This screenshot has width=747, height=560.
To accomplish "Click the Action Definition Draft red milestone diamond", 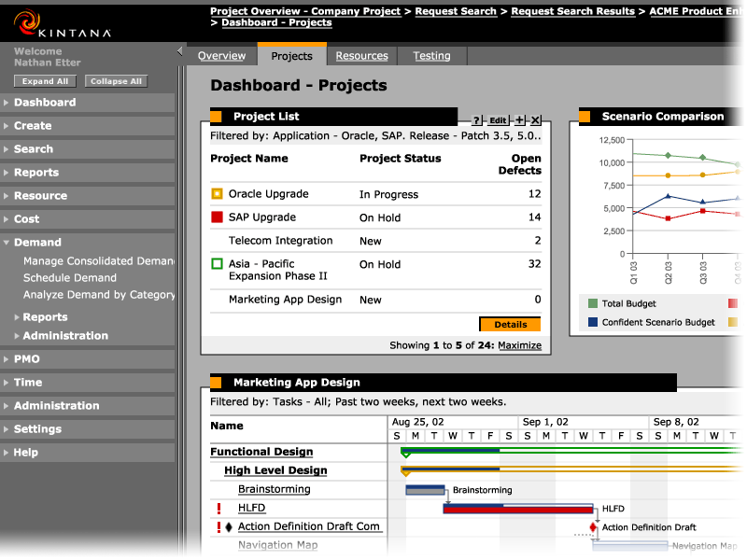I will pos(593,527).
